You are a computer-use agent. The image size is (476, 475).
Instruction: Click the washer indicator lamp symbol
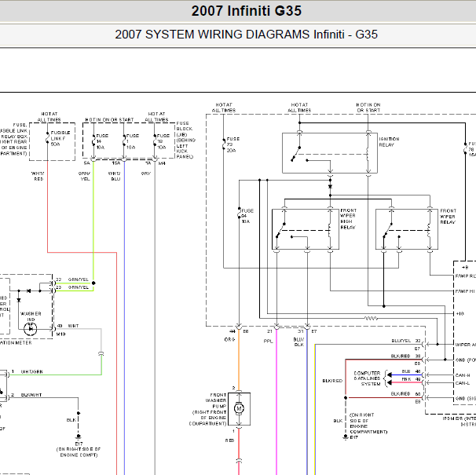click(x=31, y=329)
